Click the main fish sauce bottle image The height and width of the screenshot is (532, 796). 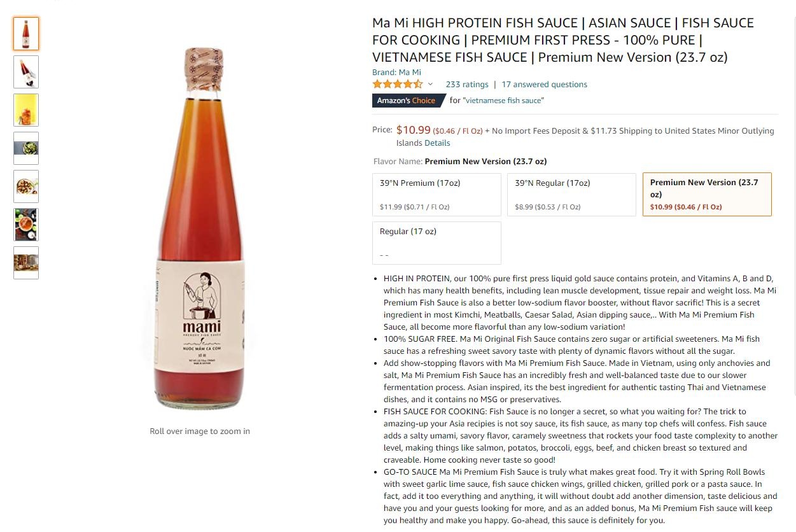[199, 229]
